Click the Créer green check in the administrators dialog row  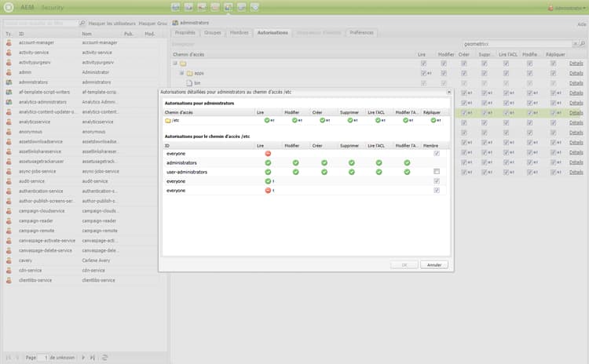coord(324,163)
